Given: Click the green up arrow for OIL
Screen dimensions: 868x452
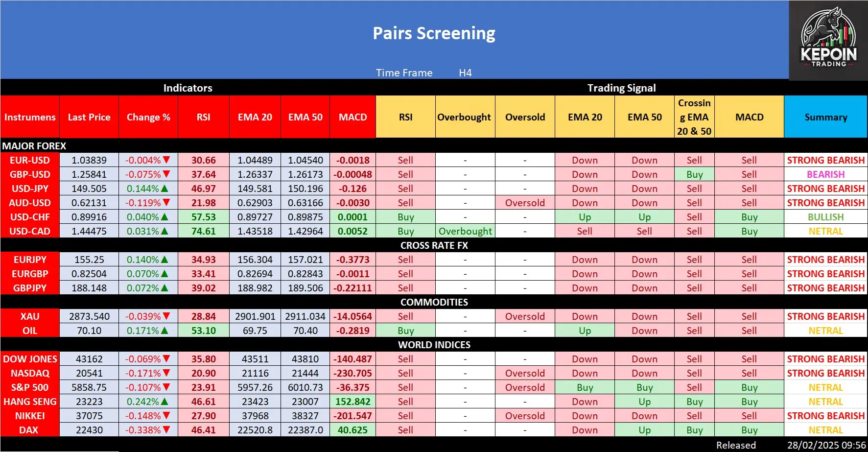Looking at the screenshot, I should pyautogui.click(x=165, y=331).
